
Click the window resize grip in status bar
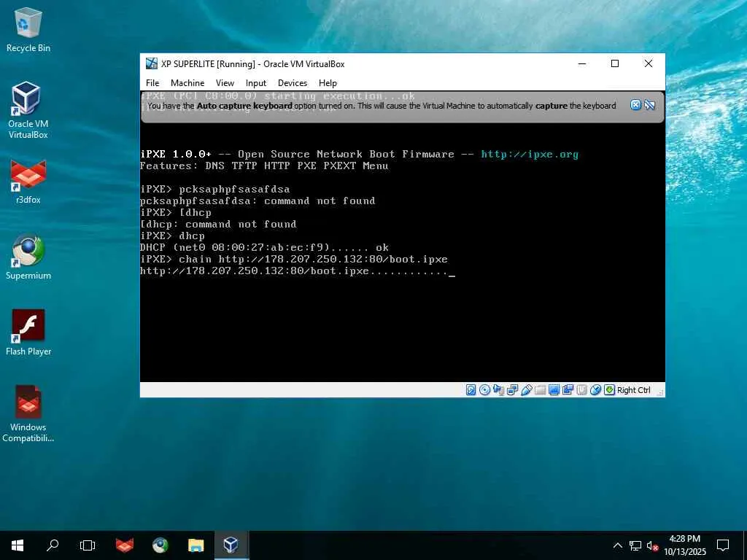pos(661,393)
